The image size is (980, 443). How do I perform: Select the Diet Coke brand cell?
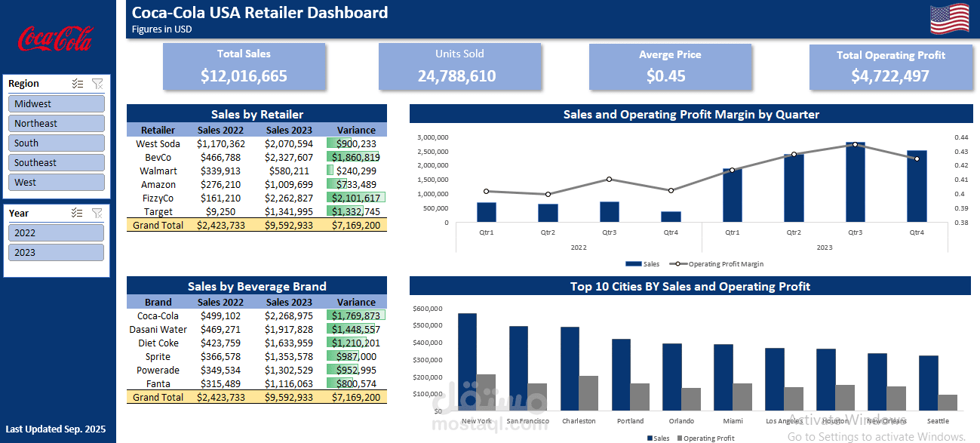click(158, 343)
